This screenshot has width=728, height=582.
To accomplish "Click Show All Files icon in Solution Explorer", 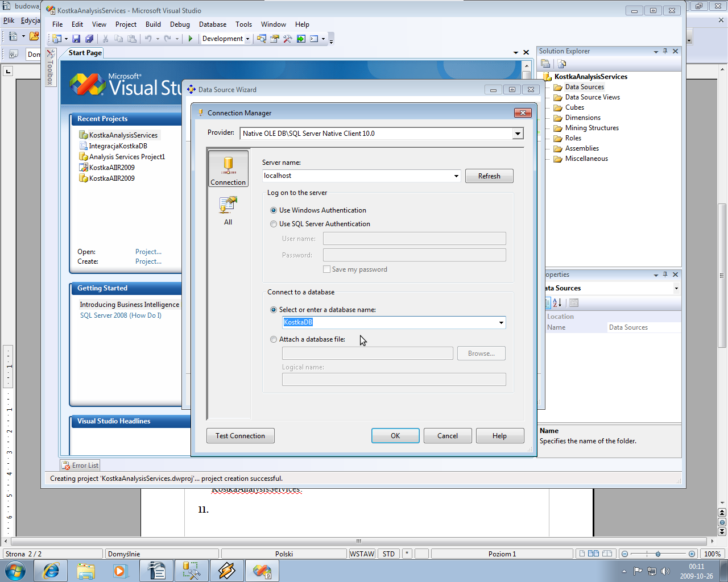I will point(562,64).
